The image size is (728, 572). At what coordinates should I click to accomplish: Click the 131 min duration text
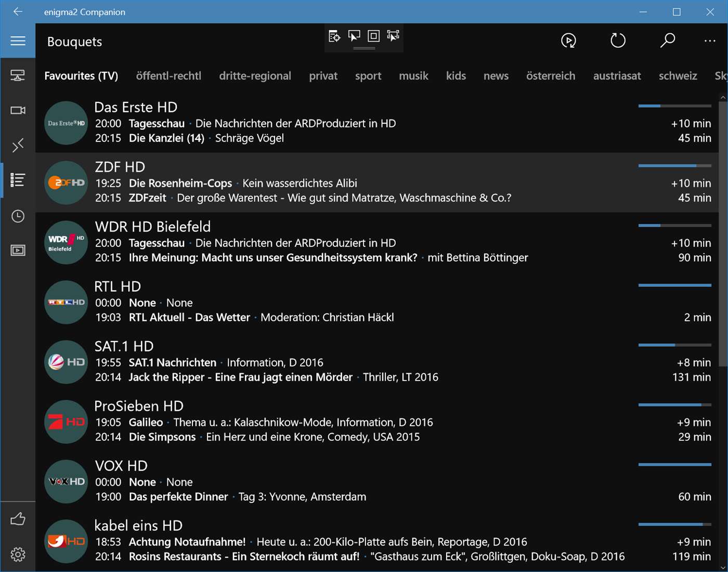click(692, 378)
